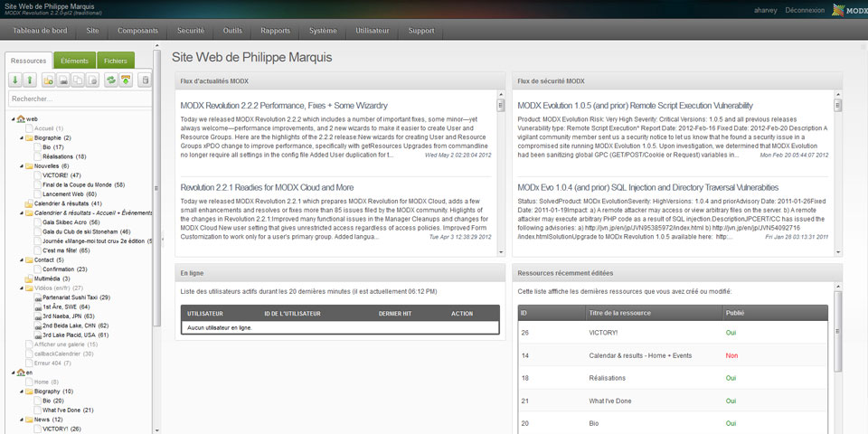Collapse the Biography (10) folder
Screen dimensions: 868x434
tap(22, 392)
